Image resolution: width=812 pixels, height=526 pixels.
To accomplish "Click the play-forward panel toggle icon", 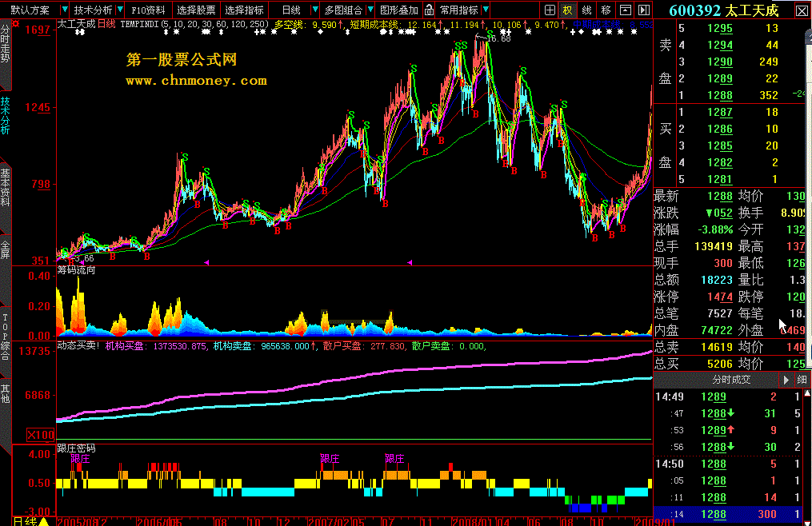I will point(644,10).
